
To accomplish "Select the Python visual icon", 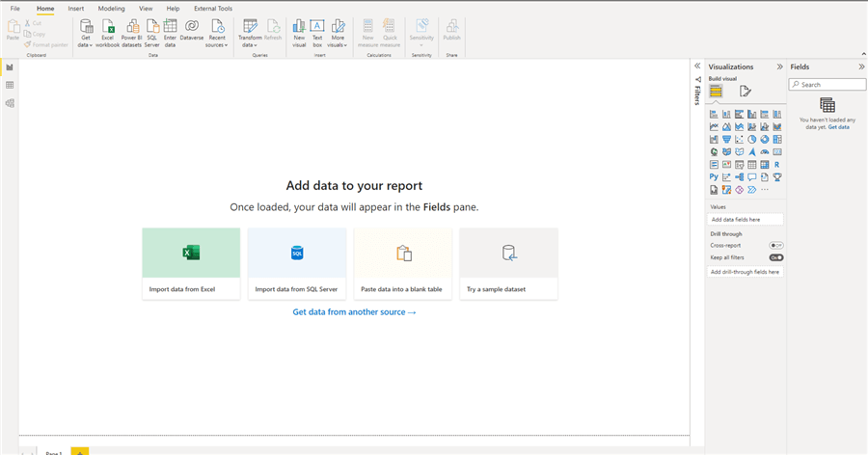I will coord(714,177).
